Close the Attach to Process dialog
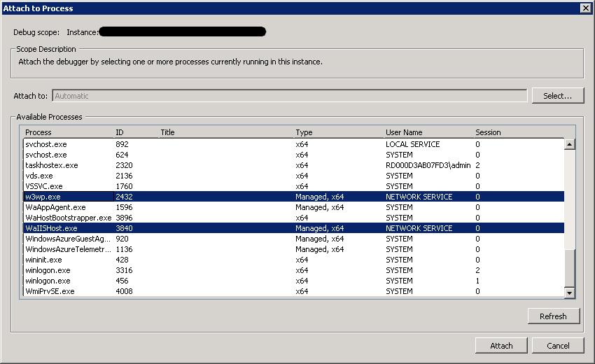The width and height of the screenshot is (595, 364). pos(585,8)
